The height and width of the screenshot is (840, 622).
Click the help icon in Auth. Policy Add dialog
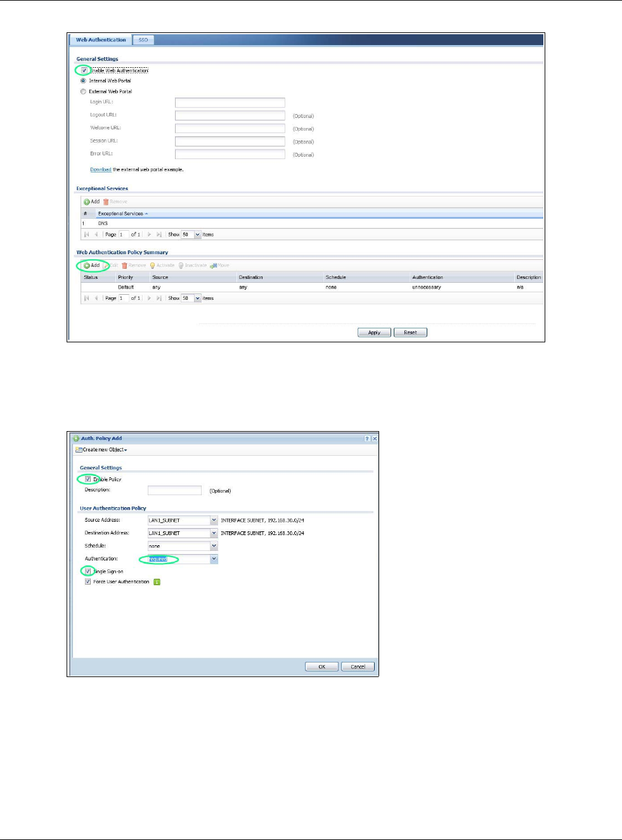click(x=368, y=439)
